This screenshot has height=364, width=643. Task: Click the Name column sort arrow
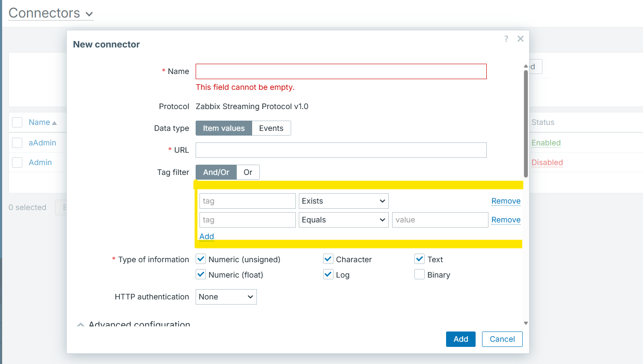pyautogui.click(x=54, y=123)
